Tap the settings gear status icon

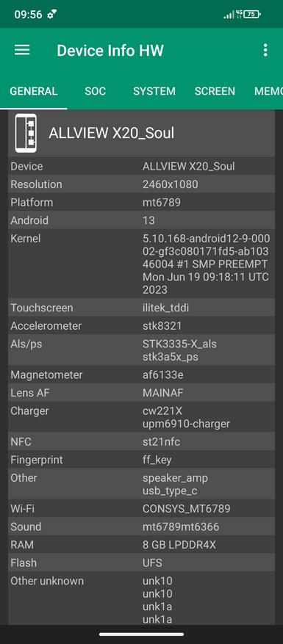pyautogui.click(x=52, y=15)
